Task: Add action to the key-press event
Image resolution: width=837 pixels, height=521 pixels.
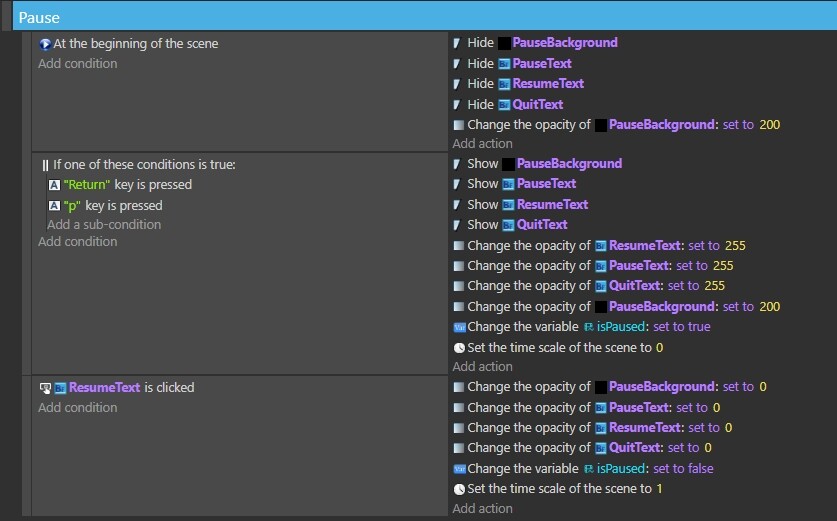Action: tap(483, 367)
